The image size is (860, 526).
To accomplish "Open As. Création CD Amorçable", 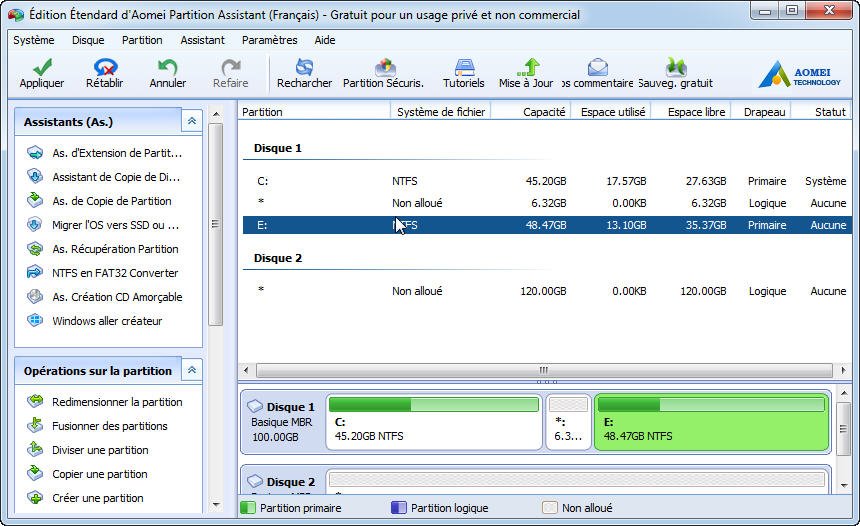I will click(105, 297).
